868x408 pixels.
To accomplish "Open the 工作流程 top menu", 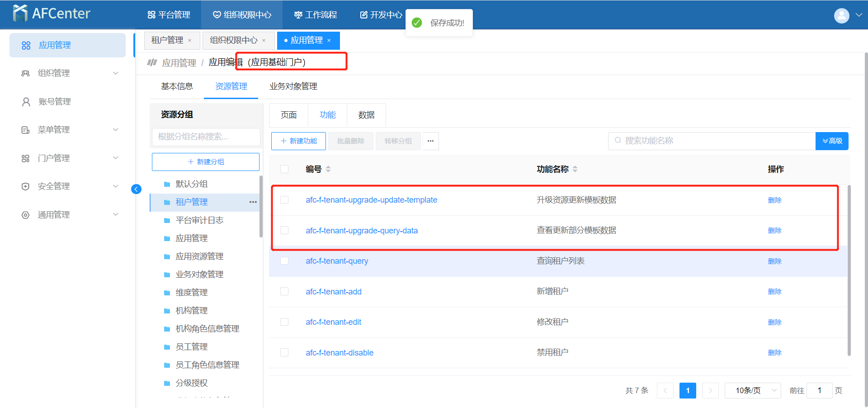I will coord(316,15).
